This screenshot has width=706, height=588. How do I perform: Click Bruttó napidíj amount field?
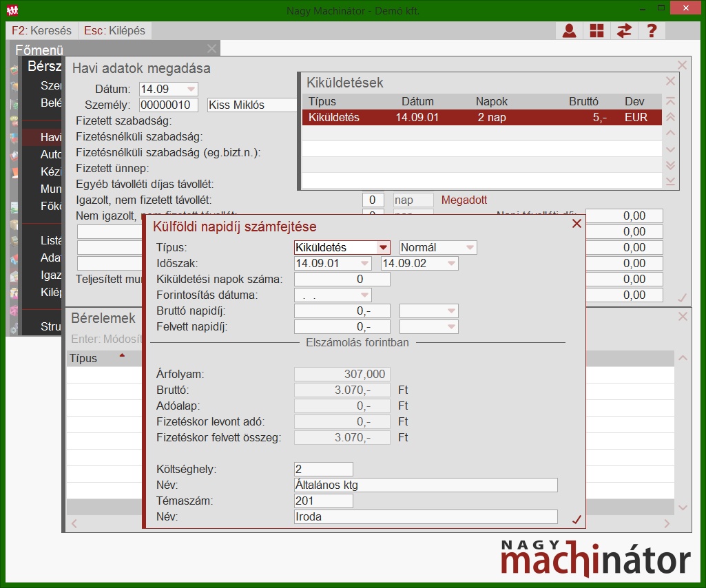click(342, 311)
